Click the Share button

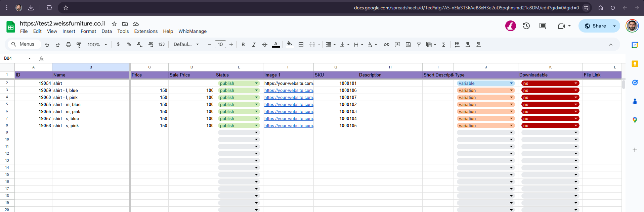(595, 26)
